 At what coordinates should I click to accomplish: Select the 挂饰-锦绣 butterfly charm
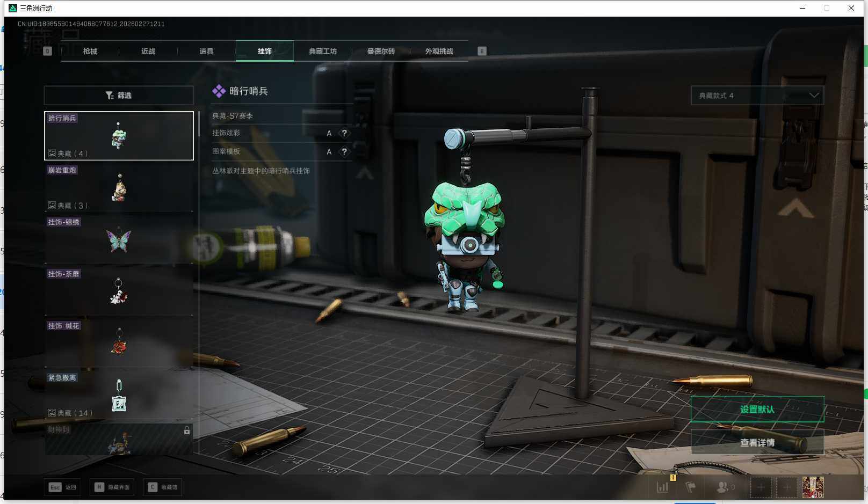(x=119, y=240)
